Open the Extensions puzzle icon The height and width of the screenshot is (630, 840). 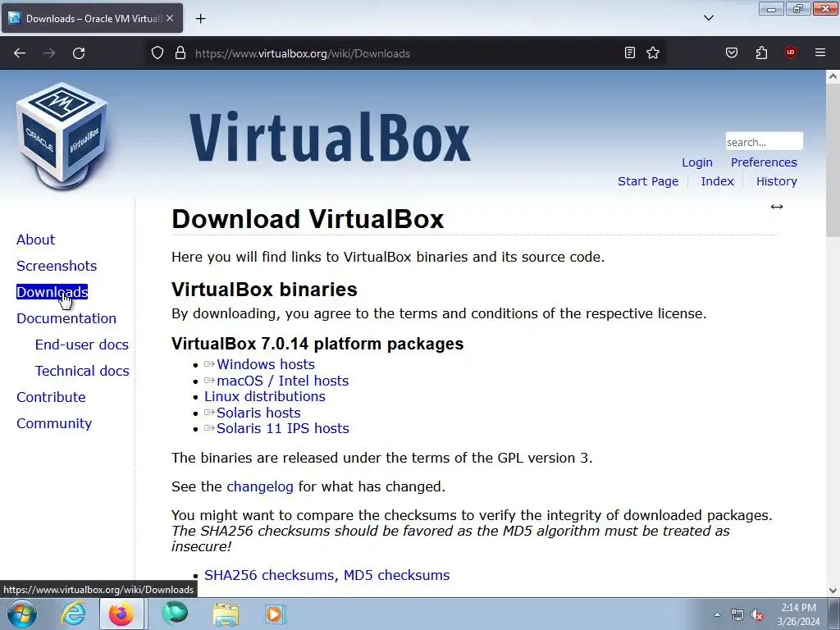coord(761,52)
